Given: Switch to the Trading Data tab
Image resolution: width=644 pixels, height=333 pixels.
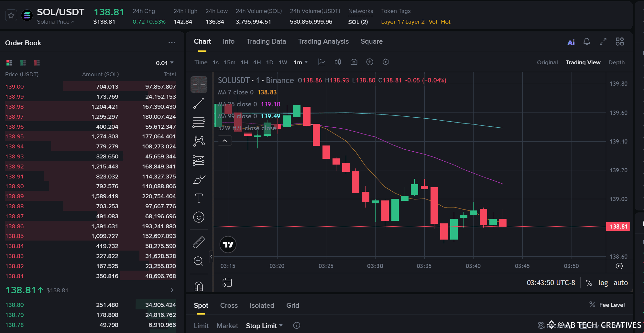Looking at the screenshot, I should tap(266, 41).
